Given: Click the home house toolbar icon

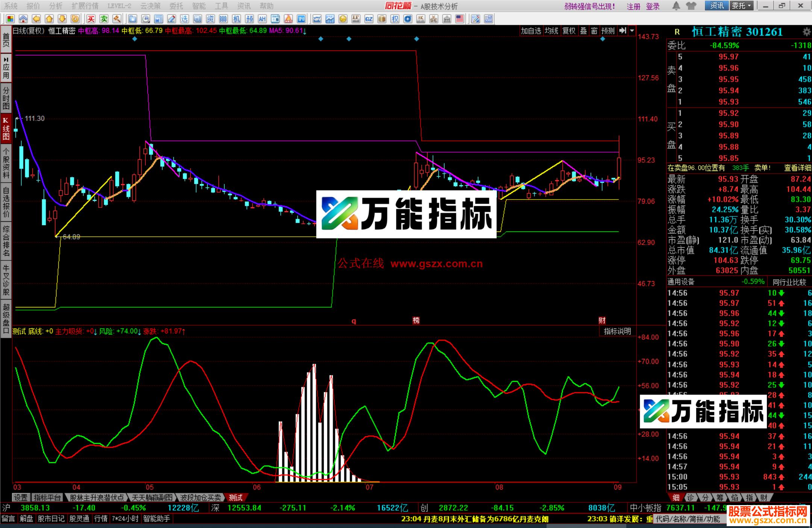Looking at the screenshot, I should (23, 19).
